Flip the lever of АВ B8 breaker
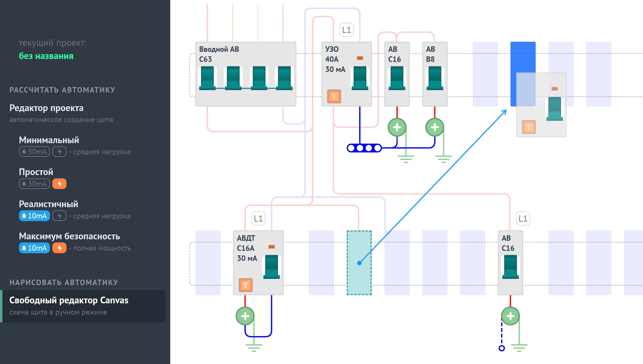 435,78
